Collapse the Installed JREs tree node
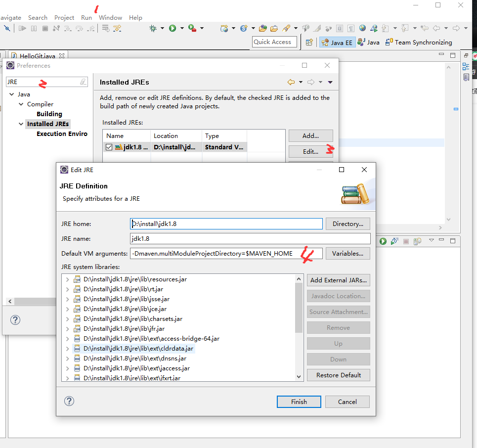The image size is (477, 448). [x=21, y=124]
